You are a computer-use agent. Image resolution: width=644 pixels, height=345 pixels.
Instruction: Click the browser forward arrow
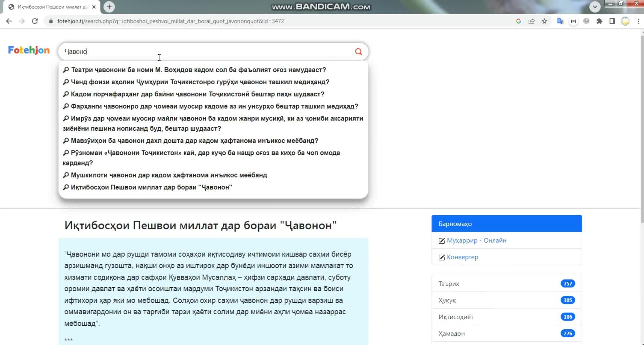point(22,21)
